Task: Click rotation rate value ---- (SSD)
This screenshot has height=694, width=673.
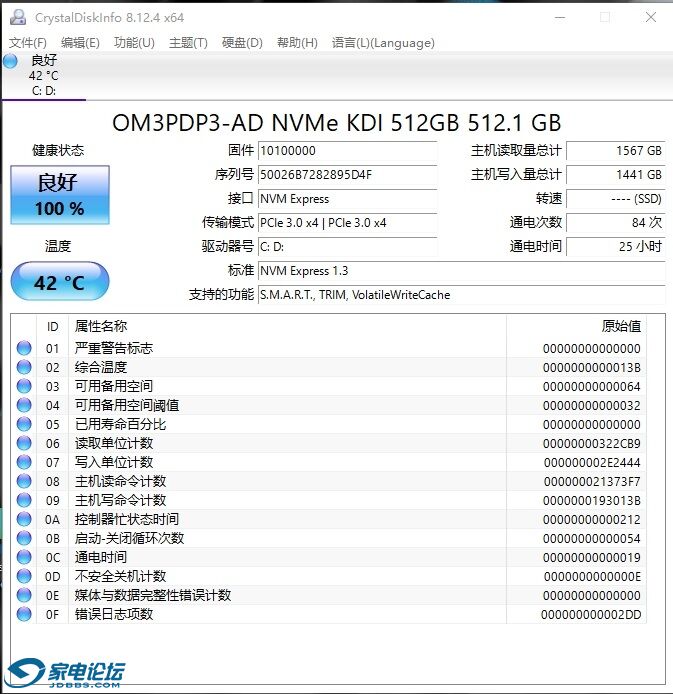Action: click(615, 199)
